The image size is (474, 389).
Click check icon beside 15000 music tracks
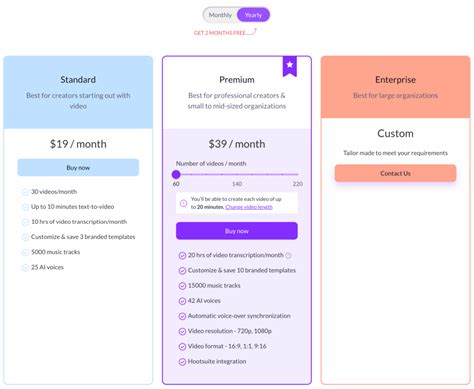pos(182,286)
